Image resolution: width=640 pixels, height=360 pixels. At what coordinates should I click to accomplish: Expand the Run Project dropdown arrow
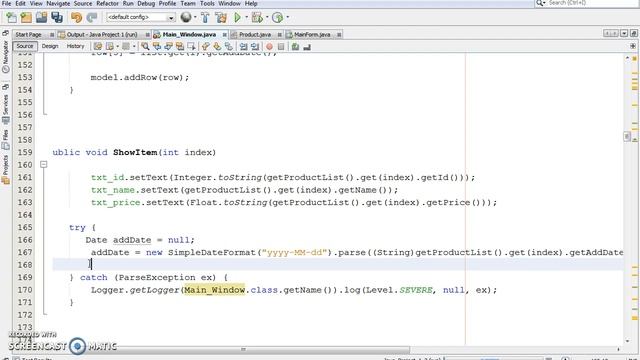[246, 17]
